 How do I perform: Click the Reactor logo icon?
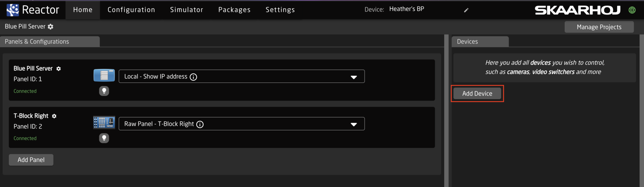click(13, 10)
